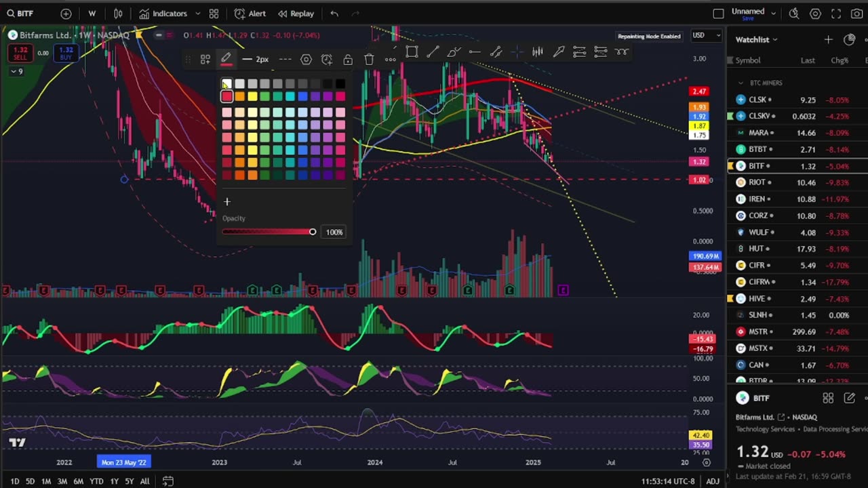Open the quick search icon
The height and width of the screenshot is (488, 868).
tap(794, 14)
